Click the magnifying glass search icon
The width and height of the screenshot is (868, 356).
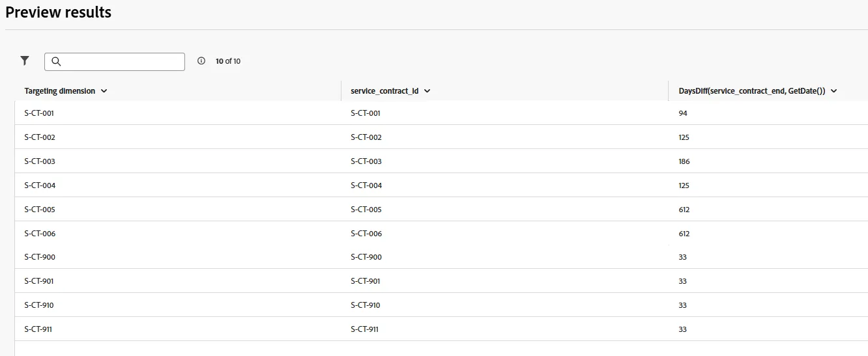tap(56, 61)
